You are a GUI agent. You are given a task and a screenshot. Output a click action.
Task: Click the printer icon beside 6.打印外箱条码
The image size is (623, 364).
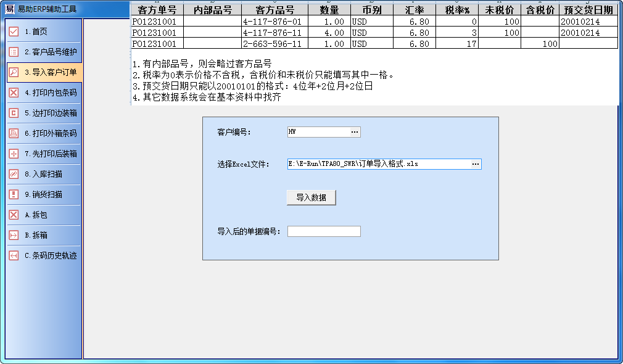tap(14, 133)
